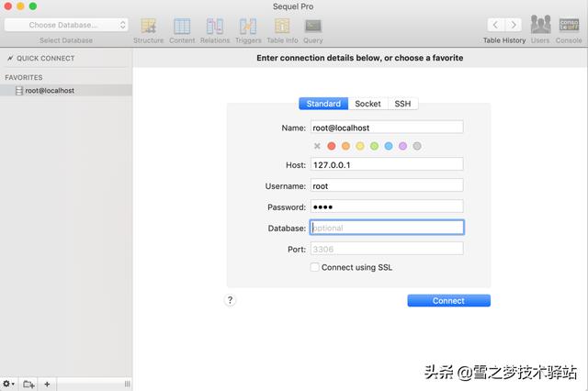Switch to the Standard connection tab
588x391 pixels.
[x=323, y=104]
